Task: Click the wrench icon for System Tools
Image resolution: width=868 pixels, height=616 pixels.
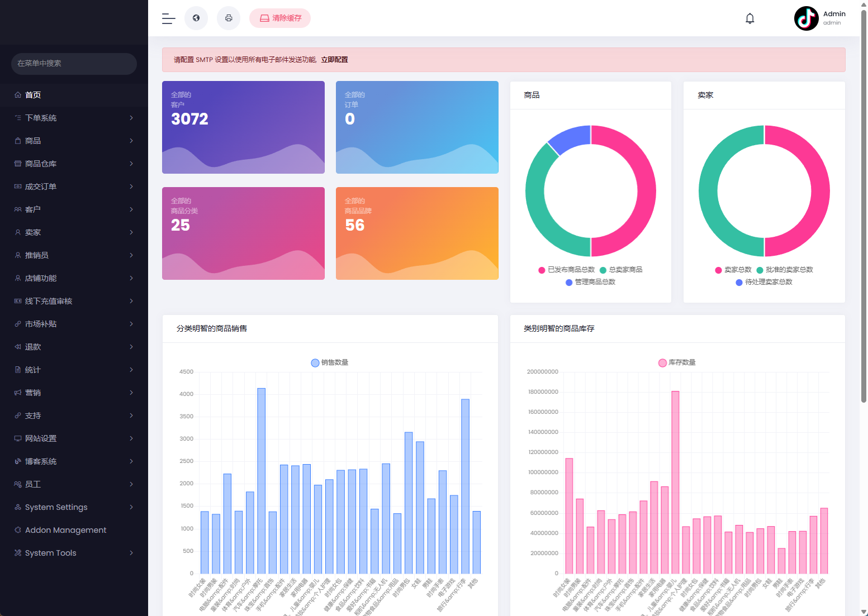Action: click(18, 553)
